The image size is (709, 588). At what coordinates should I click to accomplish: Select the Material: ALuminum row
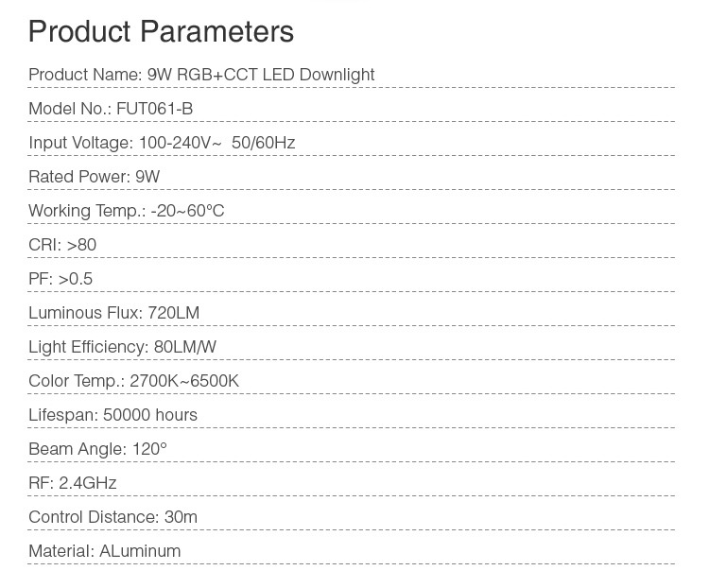point(104,551)
